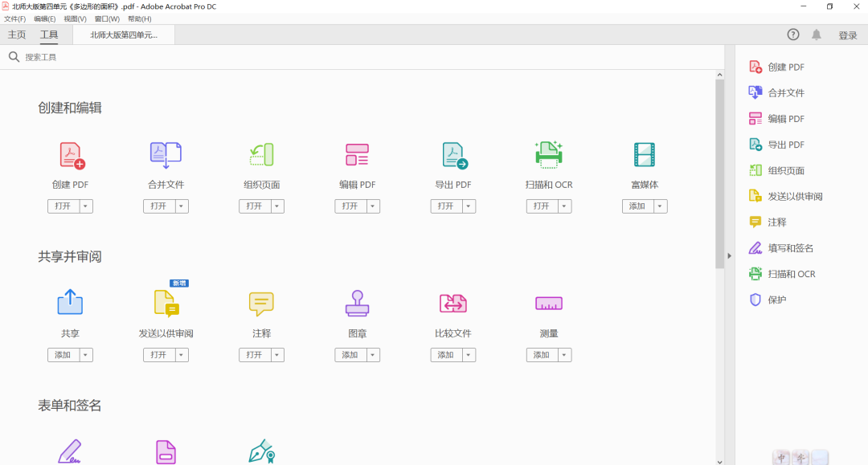Click the notifications bell icon
Screen dimensions: 868x465
[817, 35]
